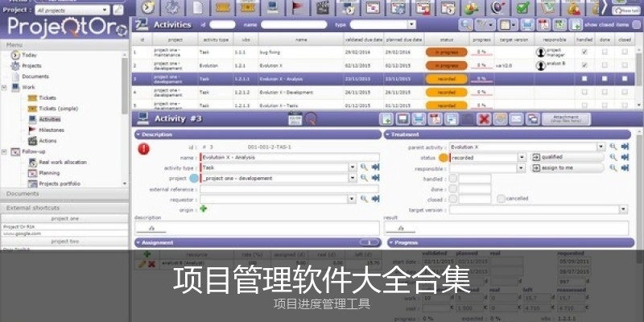Click the blue project color circle

(x=194, y=178)
